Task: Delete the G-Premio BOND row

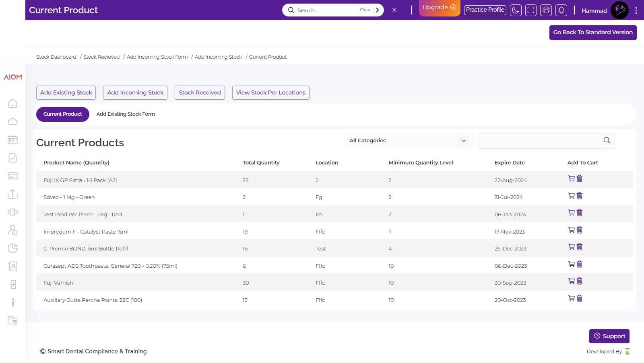Action: coord(580,247)
